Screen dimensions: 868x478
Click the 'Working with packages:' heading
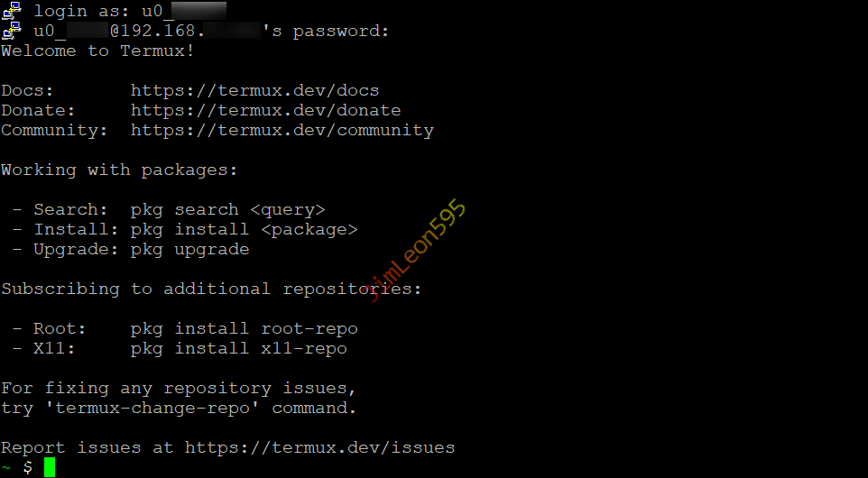119,170
